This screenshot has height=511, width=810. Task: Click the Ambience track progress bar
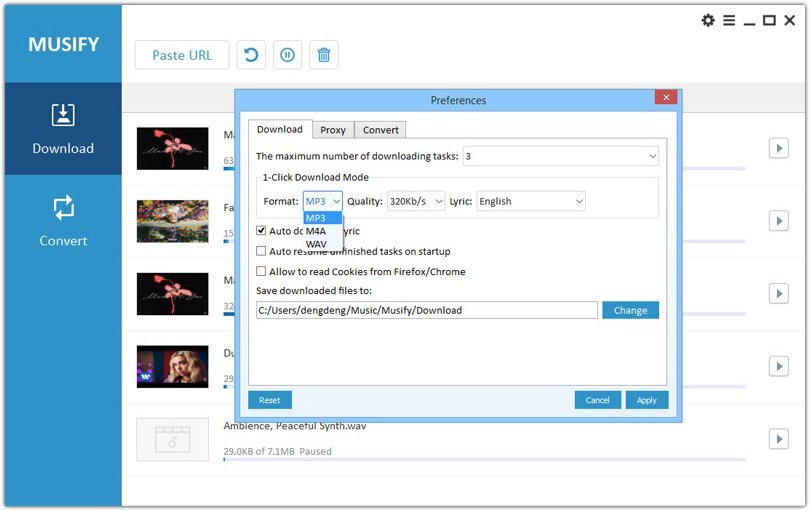[x=484, y=460]
